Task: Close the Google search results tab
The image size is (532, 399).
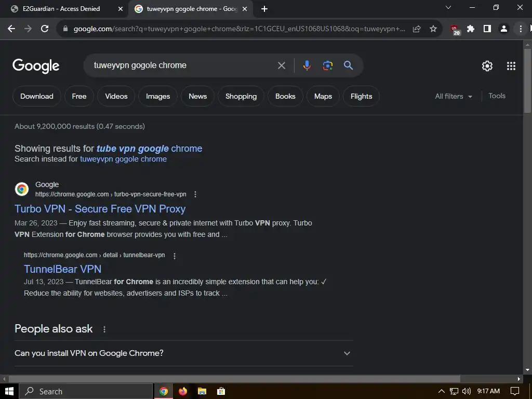Action: 245,9
